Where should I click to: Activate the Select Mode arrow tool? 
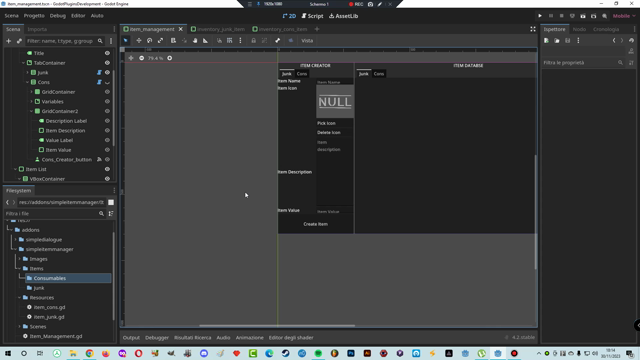click(126, 40)
